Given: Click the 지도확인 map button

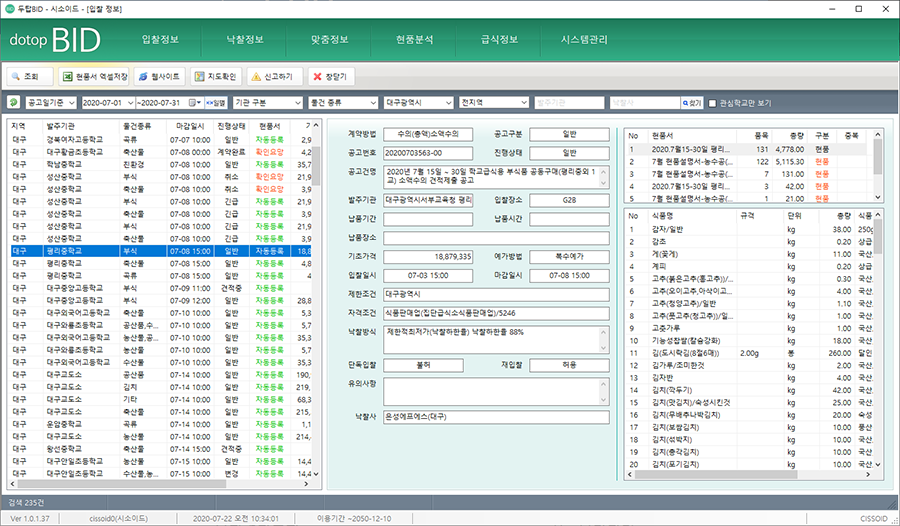Looking at the screenshot, I should 215,76.
